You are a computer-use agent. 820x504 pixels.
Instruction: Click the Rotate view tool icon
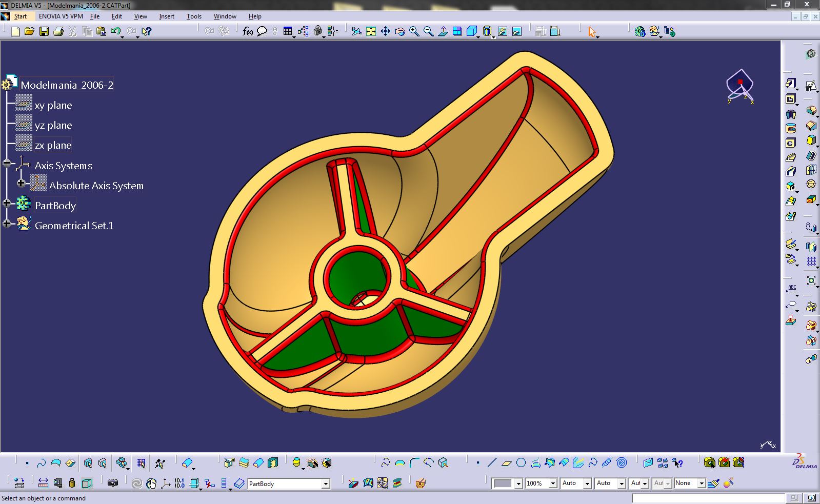pos(399,32)
